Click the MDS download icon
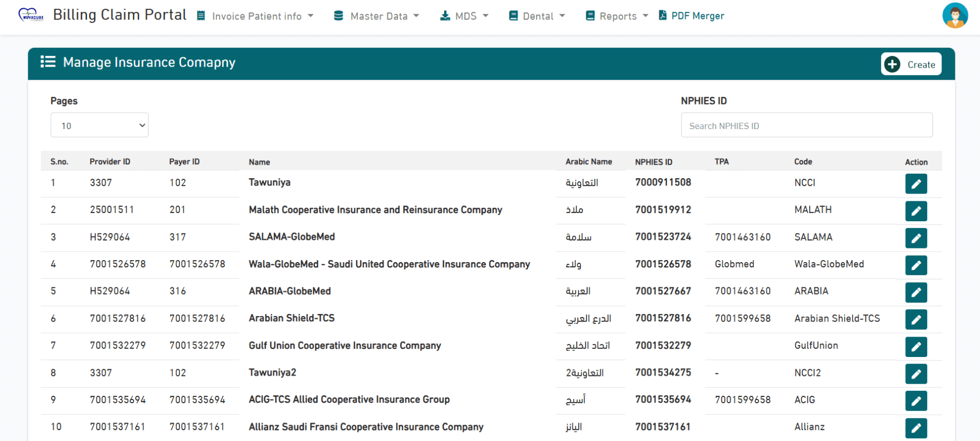 pos(445,16)
